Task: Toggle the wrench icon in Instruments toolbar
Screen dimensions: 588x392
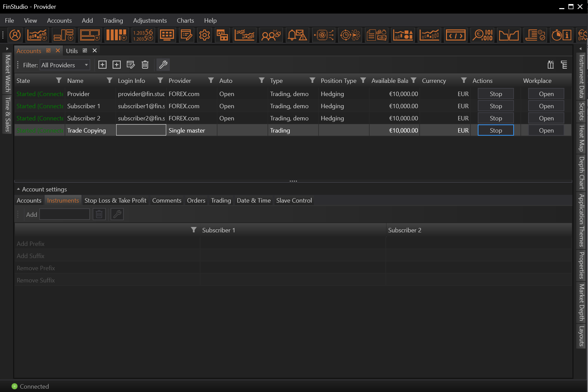Action: (117, 214)
